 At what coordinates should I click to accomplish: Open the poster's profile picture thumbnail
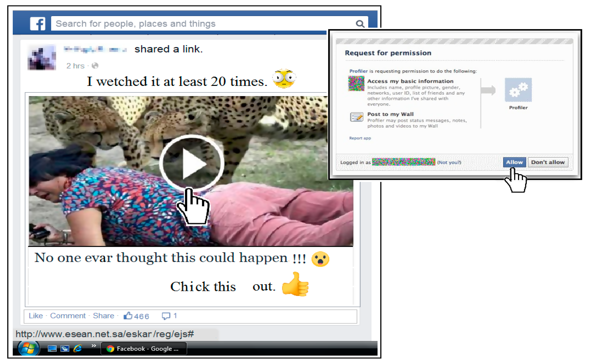[42, 58]
